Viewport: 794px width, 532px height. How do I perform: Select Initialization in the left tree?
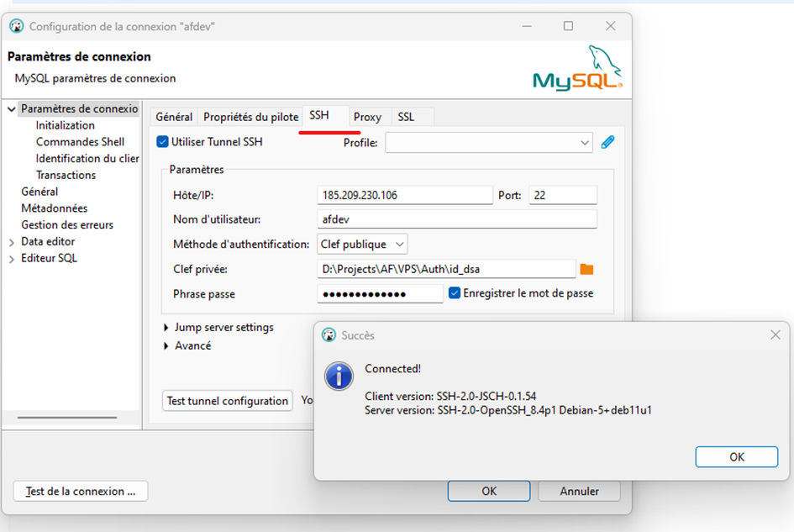pyautogui.click(x=65, y=125)
